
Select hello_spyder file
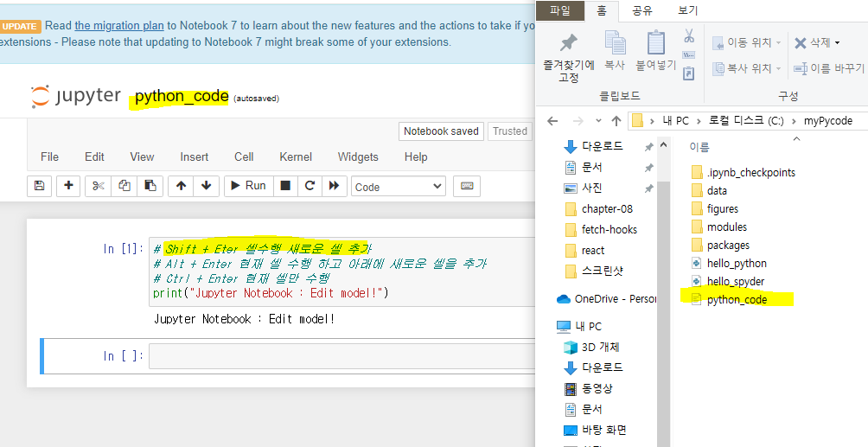coord(728,281)
